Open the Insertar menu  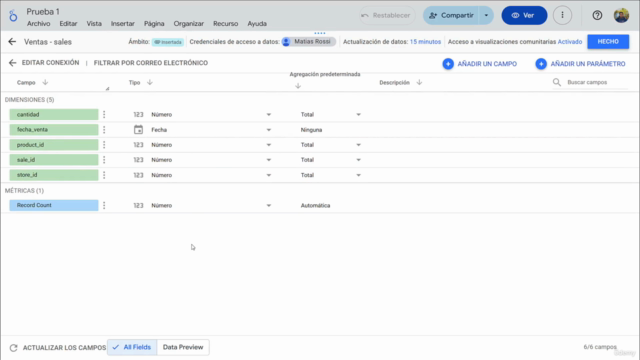point(122,24)
